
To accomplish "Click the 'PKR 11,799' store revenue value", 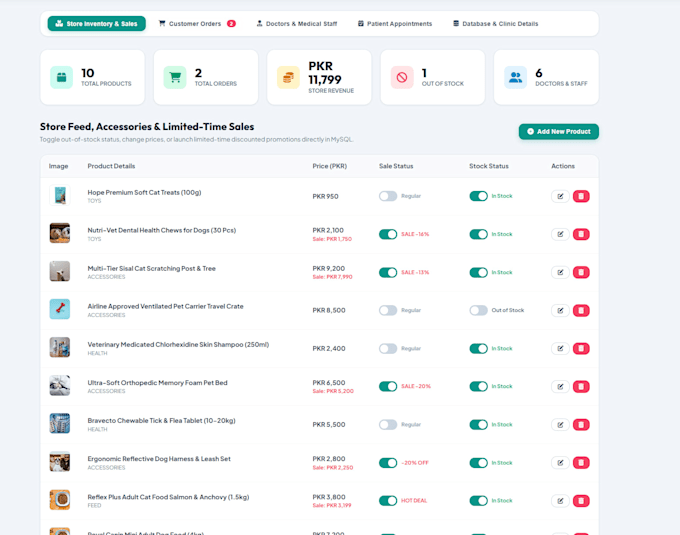I will point(325,73).
